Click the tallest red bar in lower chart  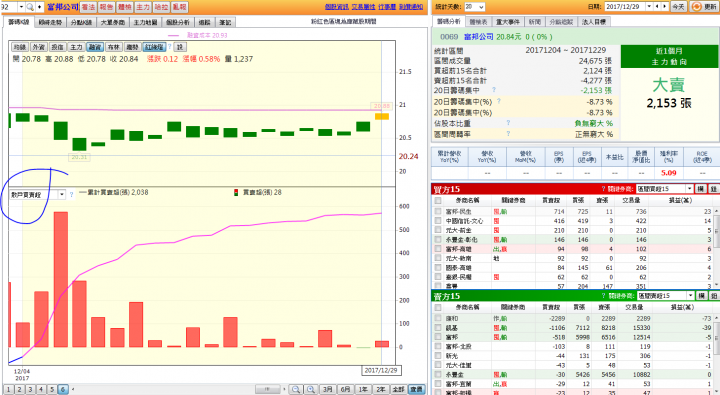61,279
